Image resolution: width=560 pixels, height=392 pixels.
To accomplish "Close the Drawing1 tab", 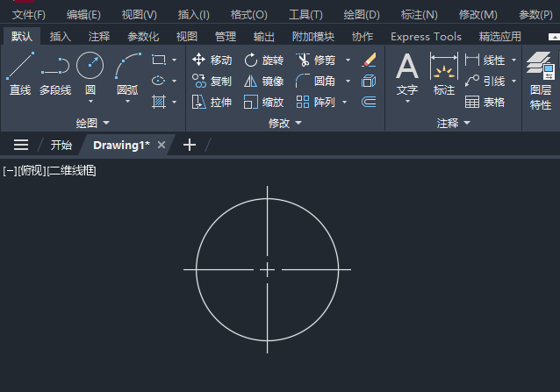I will [x=162, y=145].
